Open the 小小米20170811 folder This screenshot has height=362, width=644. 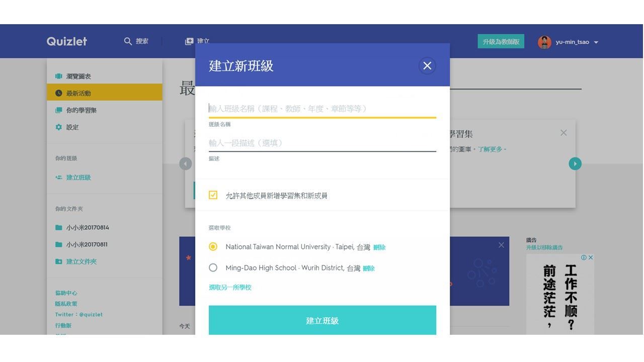pos(87,245)
